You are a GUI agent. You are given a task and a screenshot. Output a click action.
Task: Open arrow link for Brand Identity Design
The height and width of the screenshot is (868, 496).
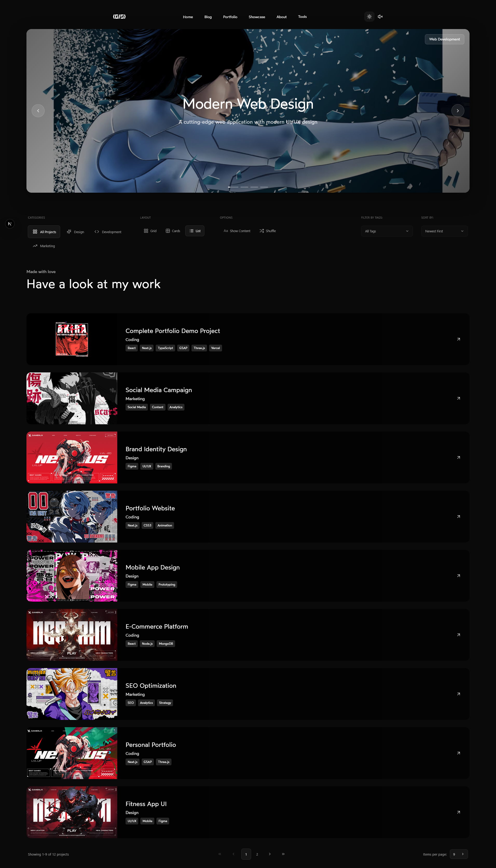tap(459, 457)
